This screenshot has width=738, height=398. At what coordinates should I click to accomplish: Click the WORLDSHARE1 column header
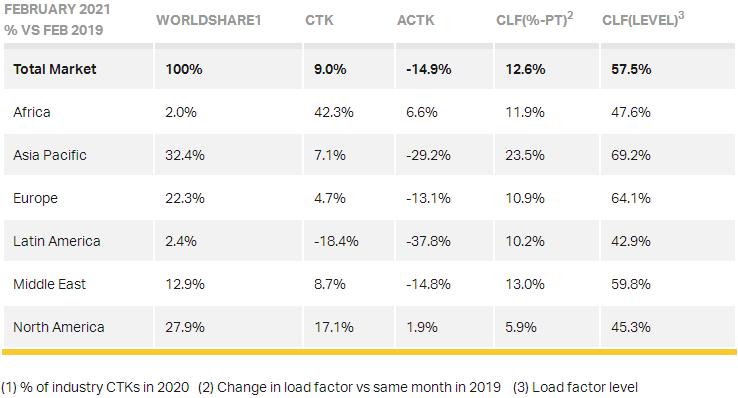(x=209, y=20)
